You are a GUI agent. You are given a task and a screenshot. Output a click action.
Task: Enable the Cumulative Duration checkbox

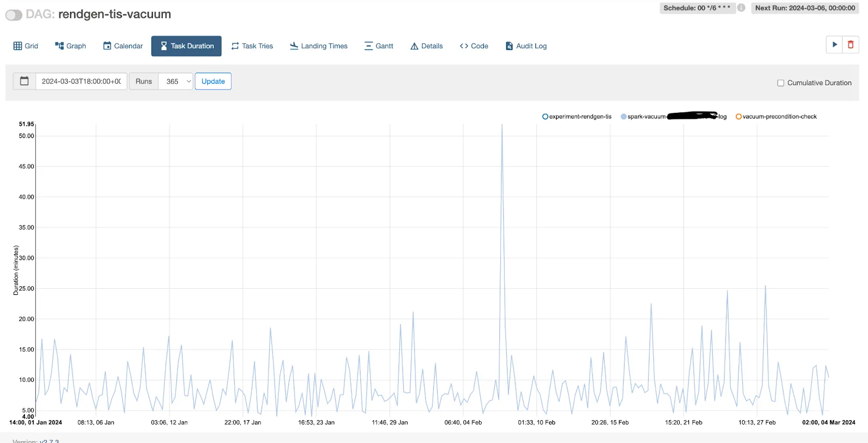coord(781,83)
